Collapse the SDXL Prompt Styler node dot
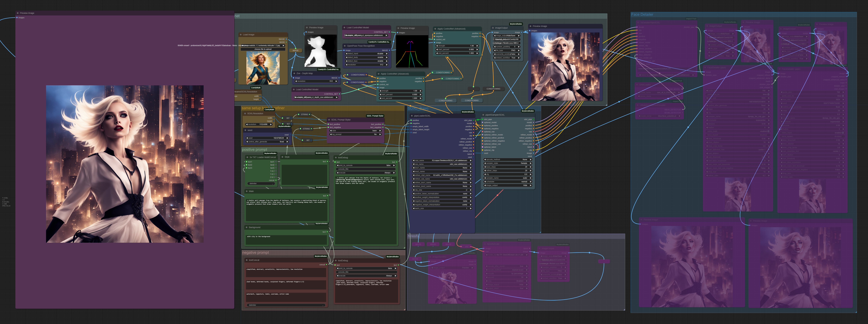 click(329, 120)
